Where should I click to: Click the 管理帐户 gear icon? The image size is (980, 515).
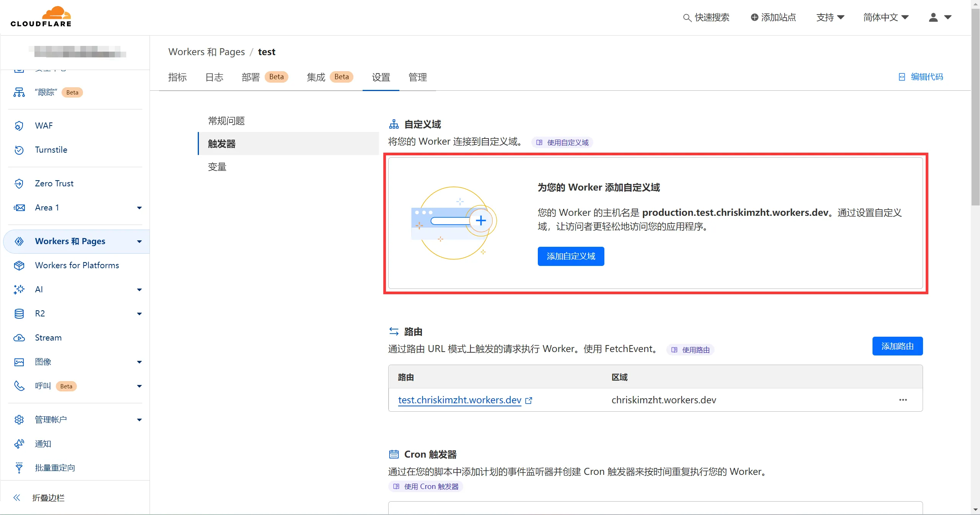point(19,419)
